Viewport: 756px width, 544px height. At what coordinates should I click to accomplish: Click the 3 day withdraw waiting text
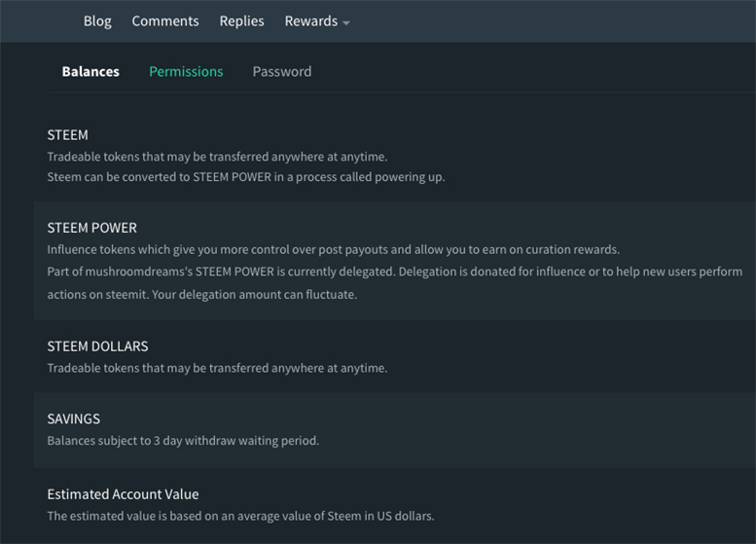coord(183,440)
